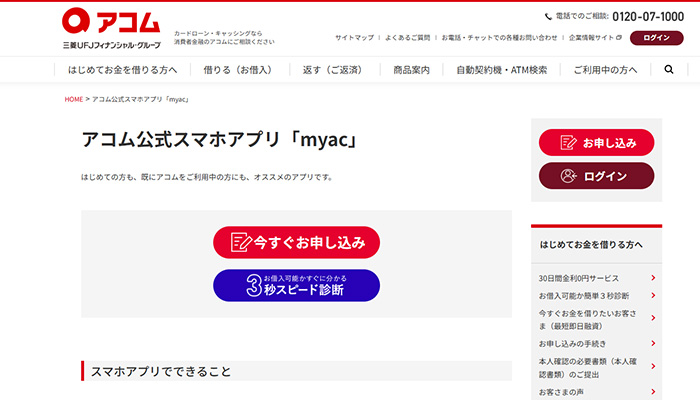Screen dimensions: 700x400
Task: Click the chevron next to 今すぐお金を借りたいお客さま
Action: (653, 318)
